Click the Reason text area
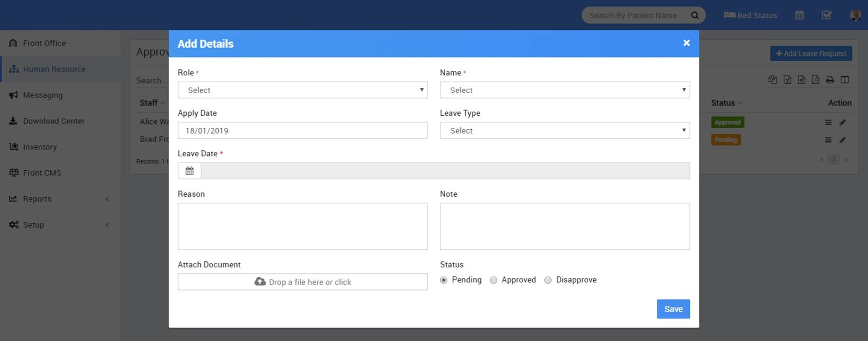868x341 pixels. [302, 226]
